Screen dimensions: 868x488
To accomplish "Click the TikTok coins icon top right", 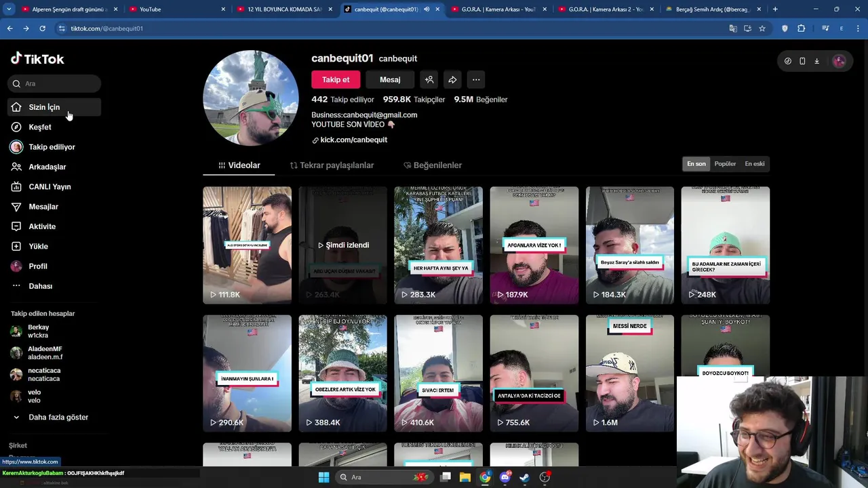I will pos(787,61).
